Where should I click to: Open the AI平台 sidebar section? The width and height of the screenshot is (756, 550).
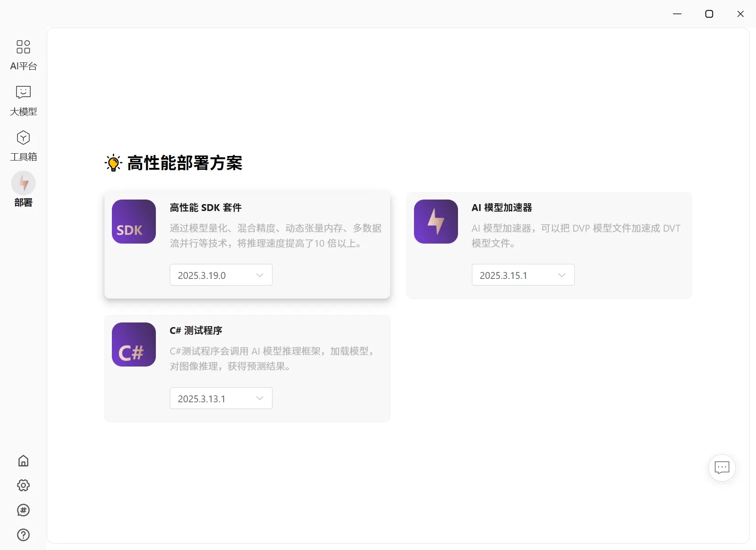tap(23, 55)
